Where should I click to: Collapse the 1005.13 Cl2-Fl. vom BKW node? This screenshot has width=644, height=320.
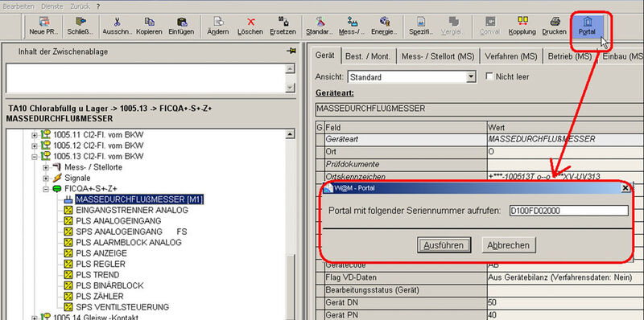click(35, 156)
